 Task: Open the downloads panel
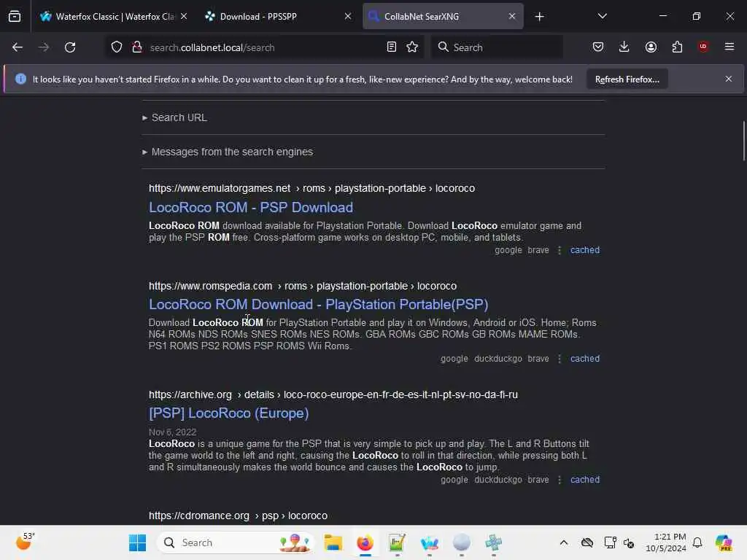(624, 47)
